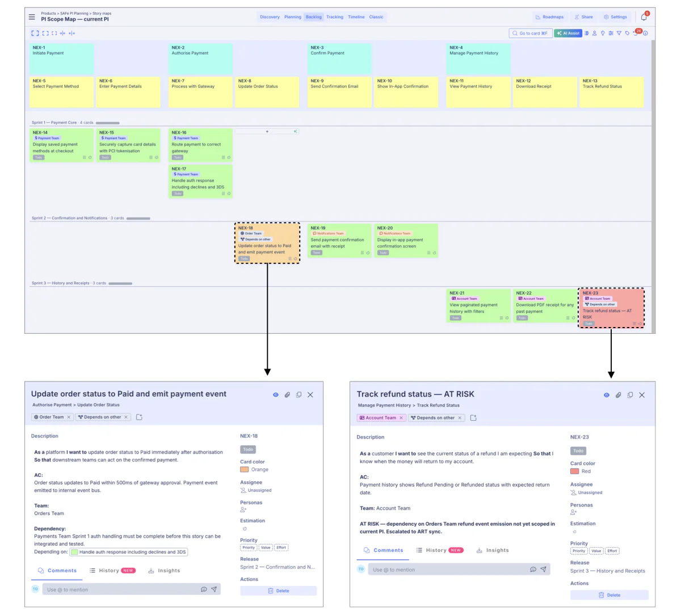This screenshot has height=616, width=681.
Task: Open the NEX-17 Handle auth response story card
Action: click(x=200, y=181)
